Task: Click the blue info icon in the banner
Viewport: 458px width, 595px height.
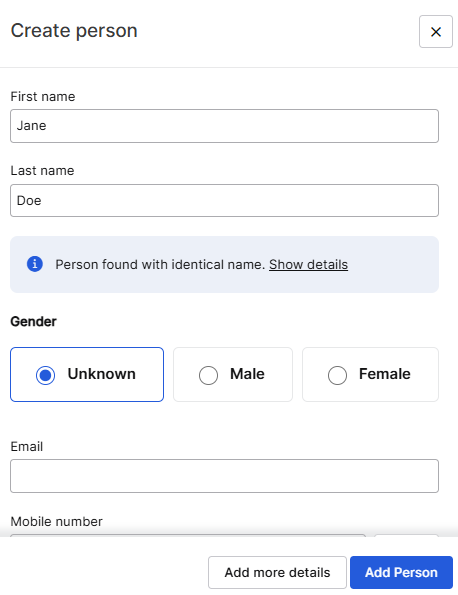Action: (35, 264)
